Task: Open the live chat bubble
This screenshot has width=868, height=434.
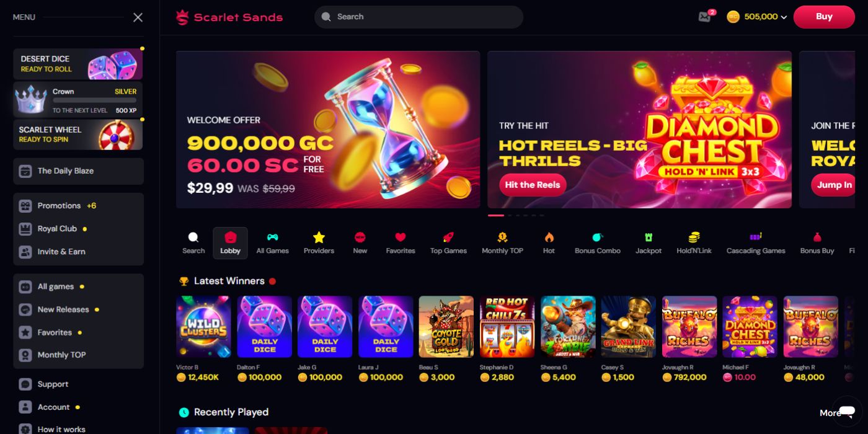Action: click(847, 411)
